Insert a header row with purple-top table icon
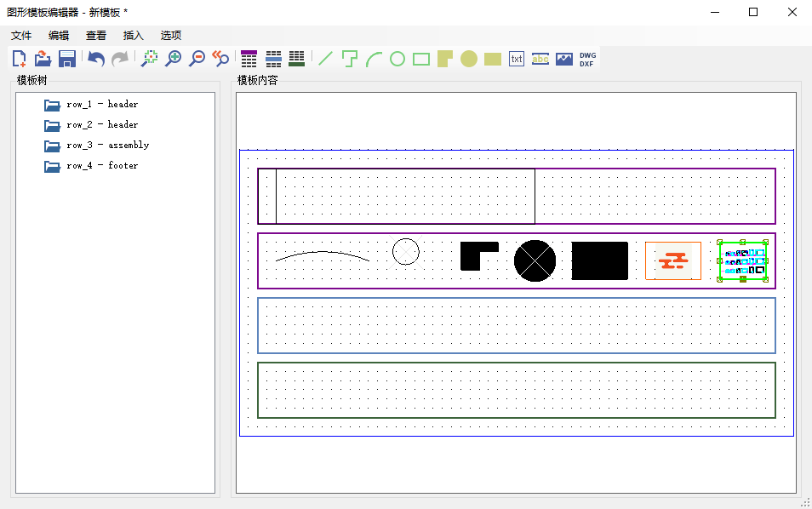 (249, 59)
